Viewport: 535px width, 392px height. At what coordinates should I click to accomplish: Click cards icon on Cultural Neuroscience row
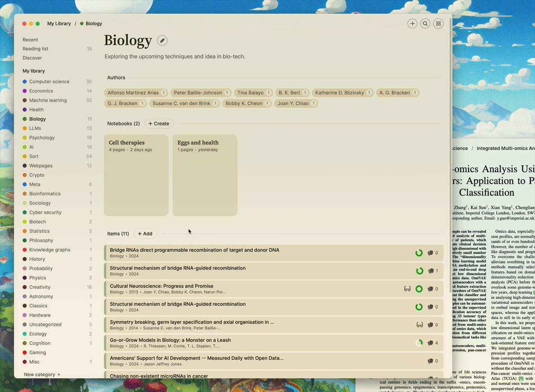[x=430, y=289]
